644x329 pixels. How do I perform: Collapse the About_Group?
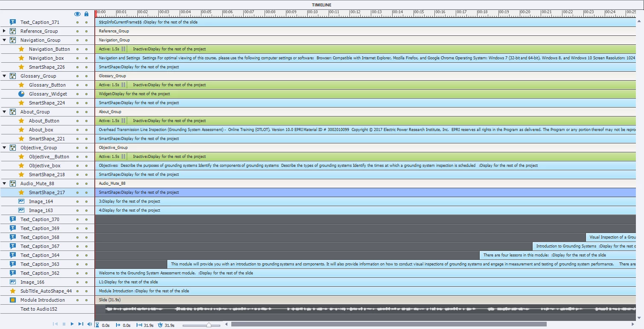pos(4,111)
